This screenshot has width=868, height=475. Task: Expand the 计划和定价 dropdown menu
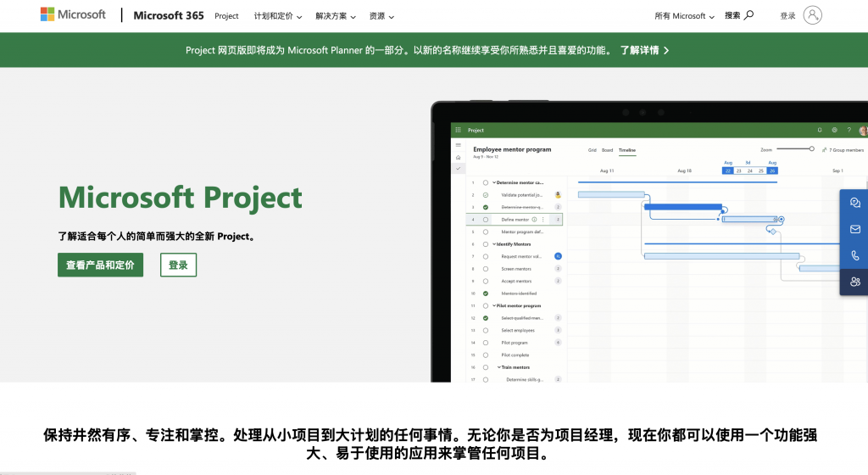tap(278, 16)
